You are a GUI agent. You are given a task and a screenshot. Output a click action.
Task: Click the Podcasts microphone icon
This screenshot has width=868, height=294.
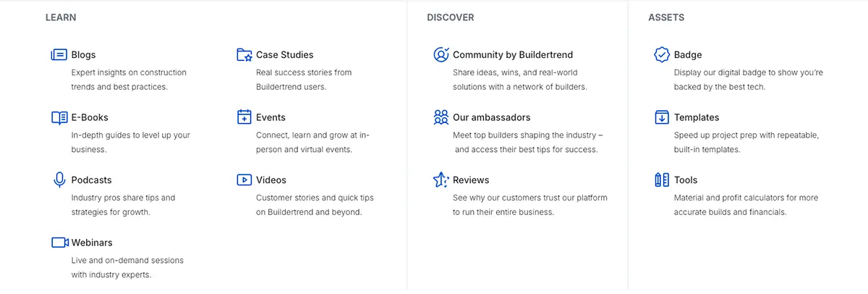click(x=59, y=180)
